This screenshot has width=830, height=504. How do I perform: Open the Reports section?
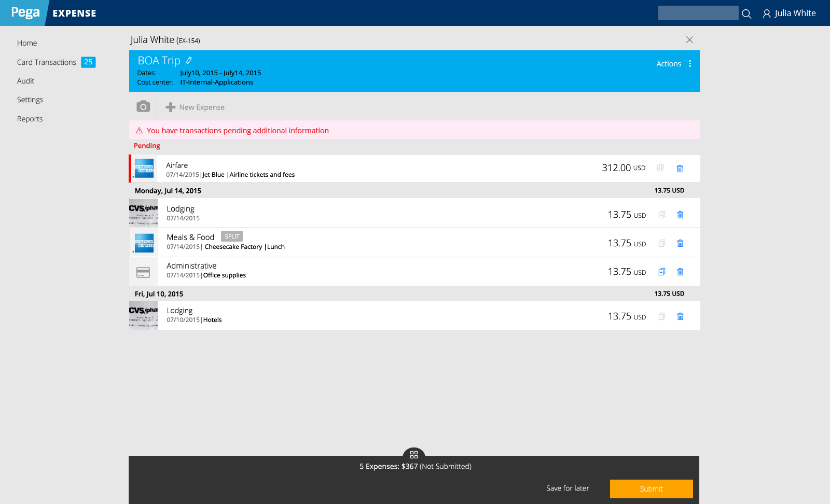click(x=30, y=119)
